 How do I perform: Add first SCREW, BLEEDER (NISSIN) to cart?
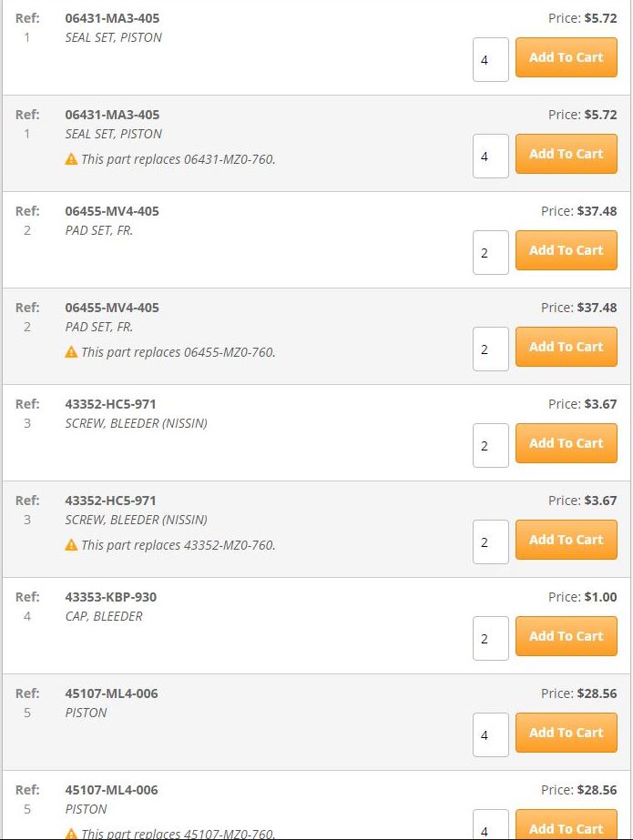[566, 443]
